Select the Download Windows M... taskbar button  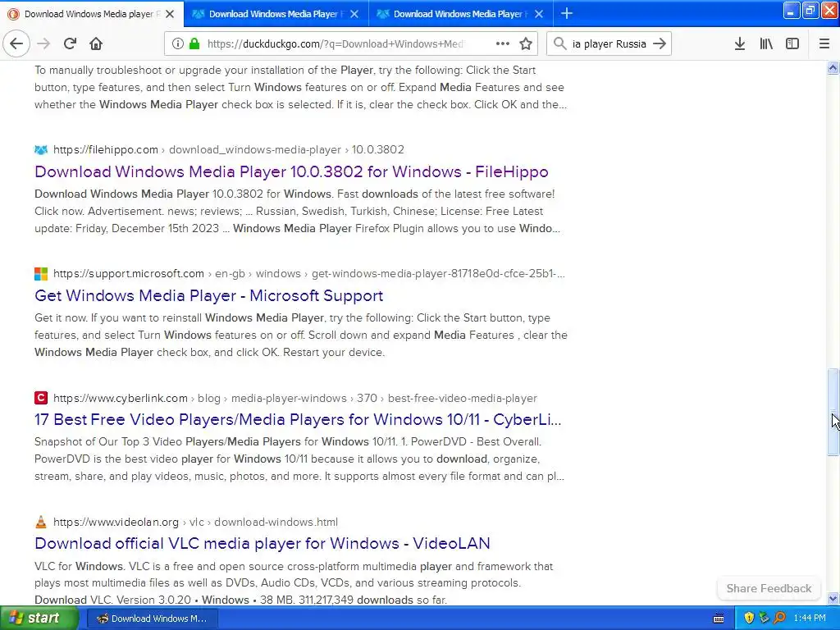coord(152,619)
